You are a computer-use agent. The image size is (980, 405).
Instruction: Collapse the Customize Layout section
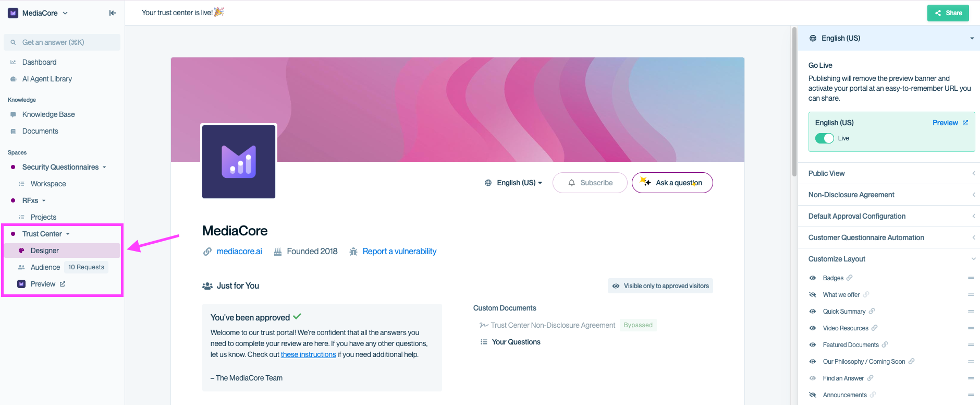889,259
